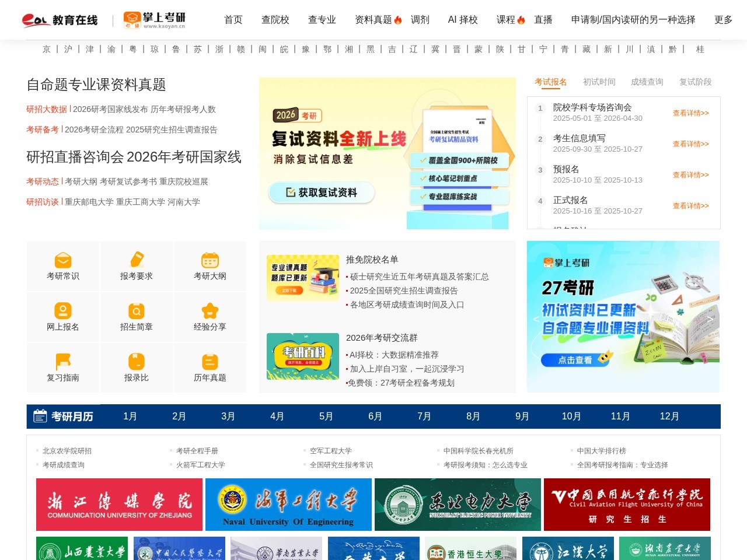
Task: Open the 东北电力大学 banner
Action: pos(458,505)
